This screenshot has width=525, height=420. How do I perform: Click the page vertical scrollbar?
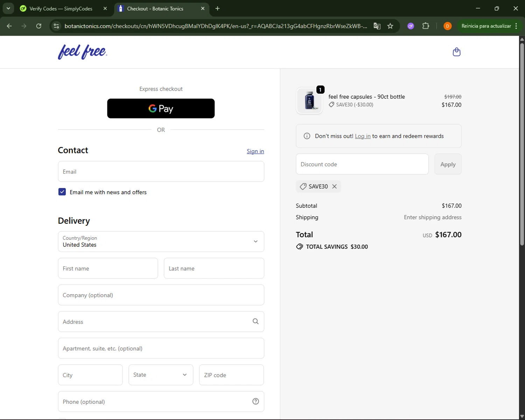coord(522,143)
